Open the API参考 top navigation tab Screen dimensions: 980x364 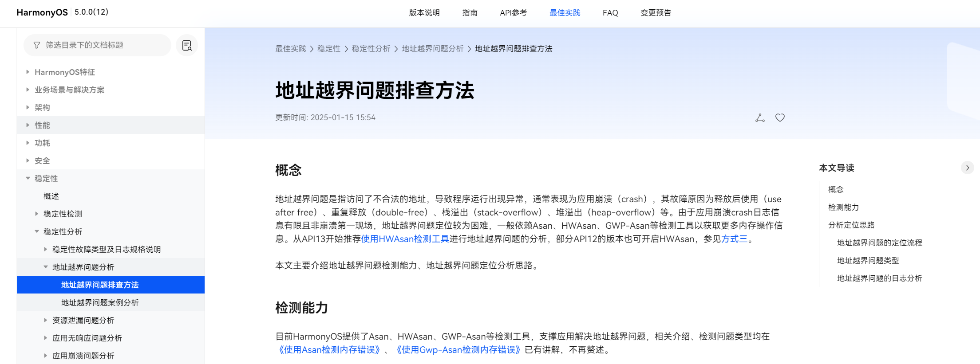click(513, 13)
